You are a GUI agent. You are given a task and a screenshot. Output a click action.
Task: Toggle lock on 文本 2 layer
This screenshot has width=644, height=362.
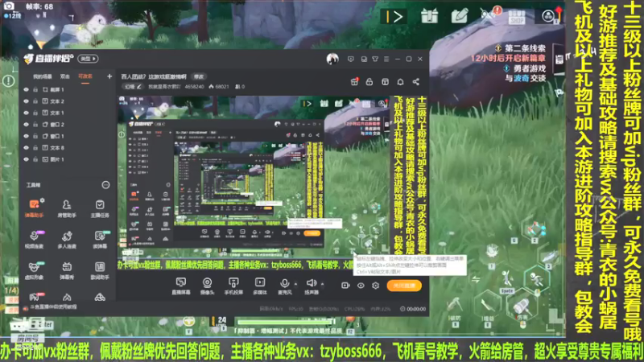[x=35, y=101]
